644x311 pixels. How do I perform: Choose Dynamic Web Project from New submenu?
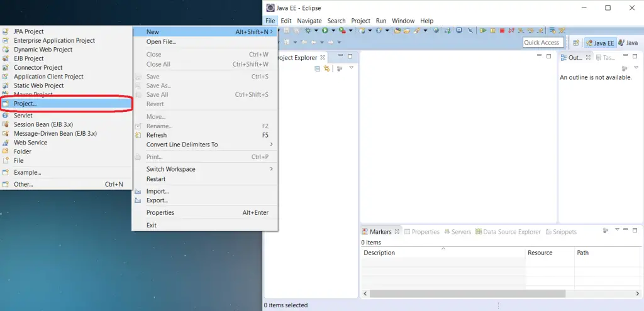[x=66, y=49]
